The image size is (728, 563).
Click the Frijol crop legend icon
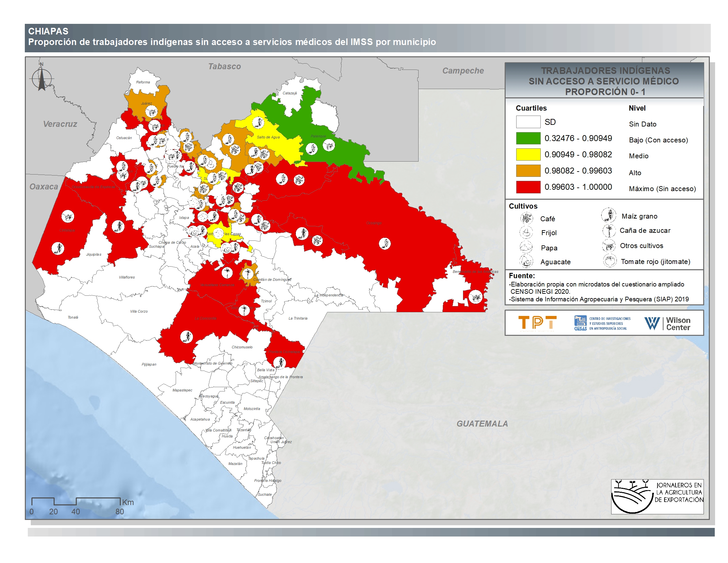[526, 232]
